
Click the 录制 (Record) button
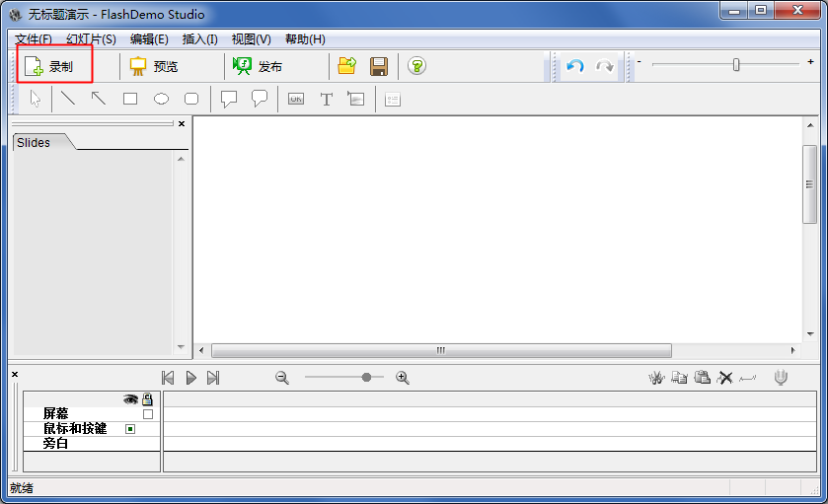pyautogui.click(x=54, y=66)
